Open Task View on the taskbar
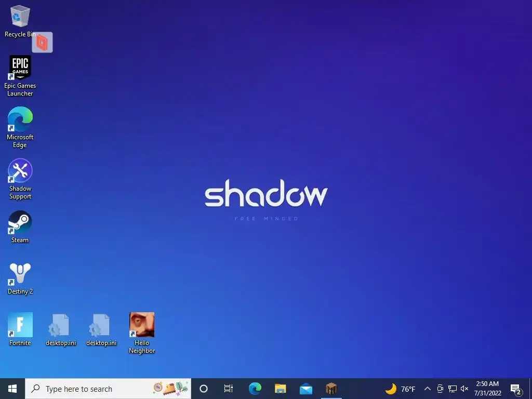 [x=229, y=389]
